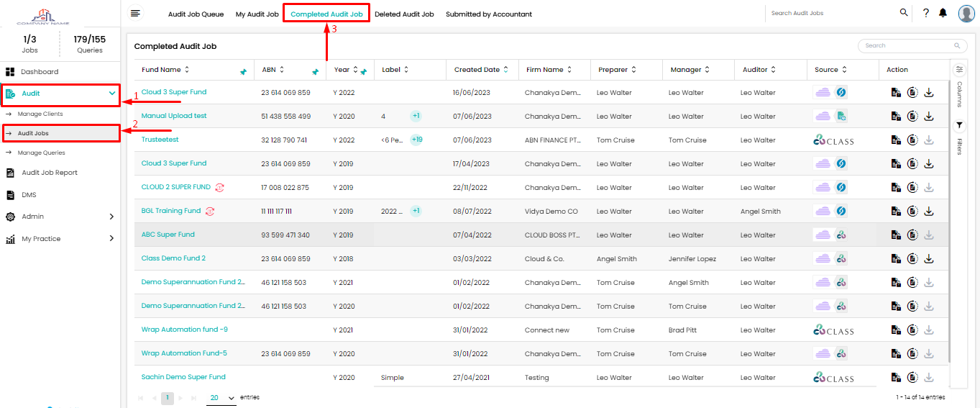Click the hamburger menu toggle icon
This screenshot has width=980, height=408.
pos(135,13)
